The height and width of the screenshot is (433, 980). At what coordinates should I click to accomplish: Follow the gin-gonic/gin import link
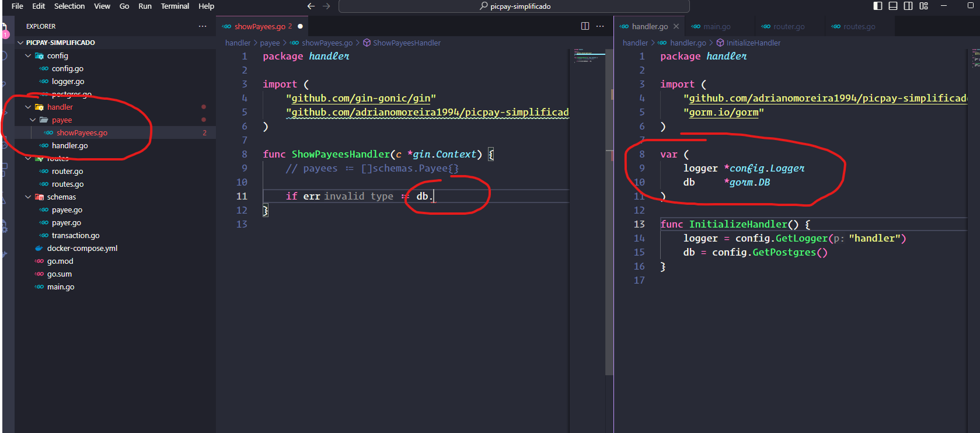coord(361,98)
